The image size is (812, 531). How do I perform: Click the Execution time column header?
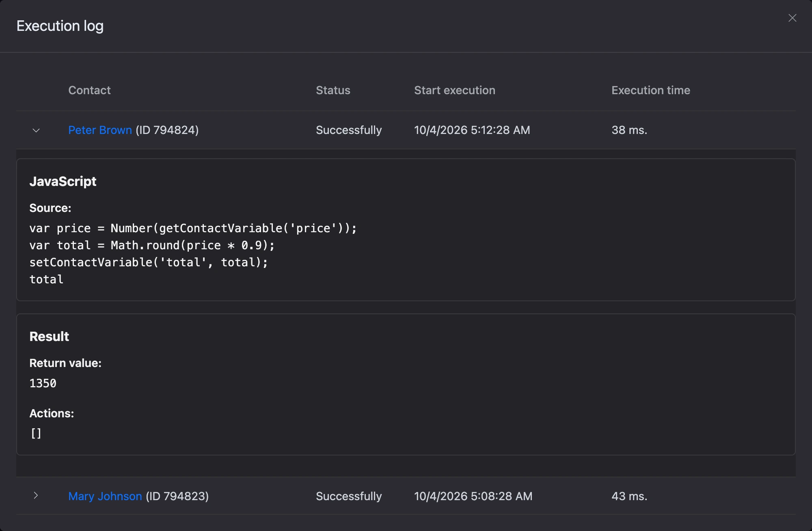(651, 90)
